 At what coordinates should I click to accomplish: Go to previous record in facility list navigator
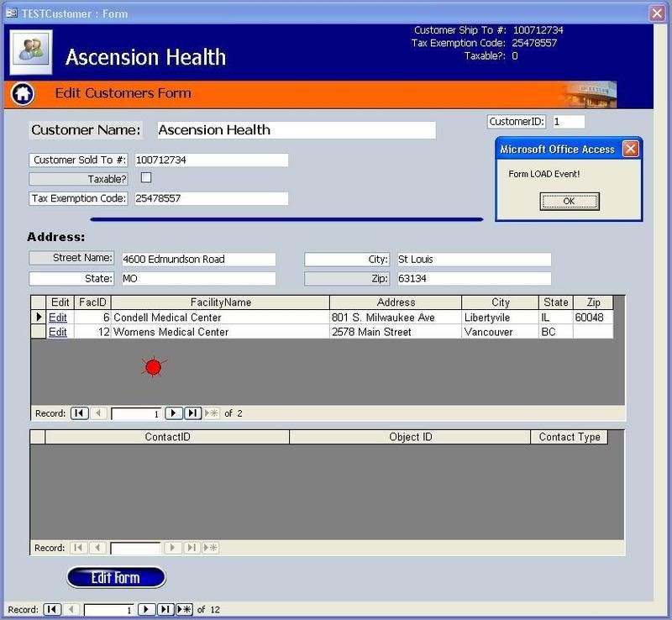pos(98,412)
